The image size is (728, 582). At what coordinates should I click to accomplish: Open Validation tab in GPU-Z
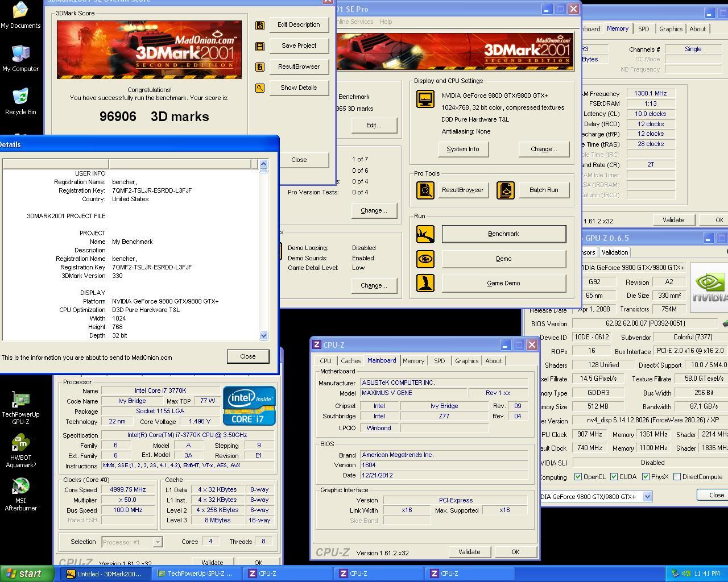(615, 252)
